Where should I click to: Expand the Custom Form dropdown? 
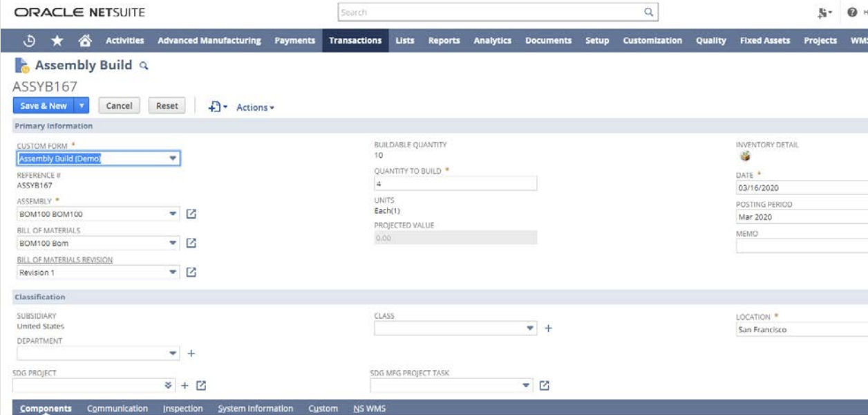(x=173, y=158)
